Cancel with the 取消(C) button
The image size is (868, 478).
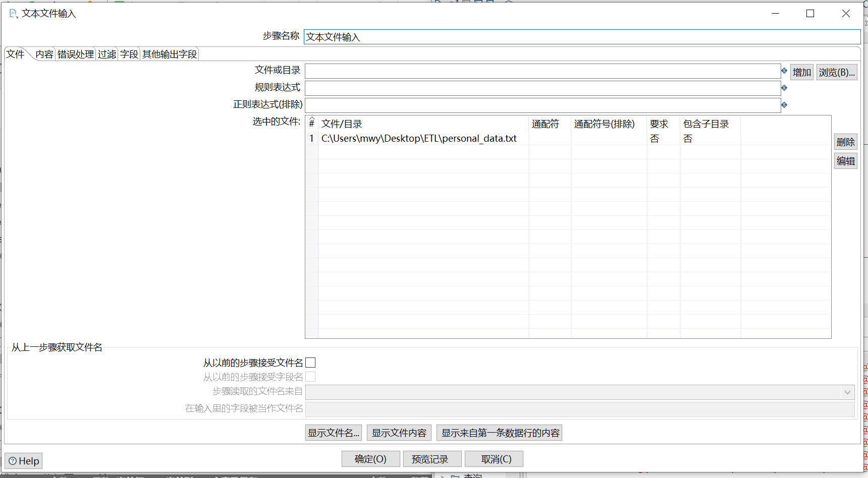[494, 459]
